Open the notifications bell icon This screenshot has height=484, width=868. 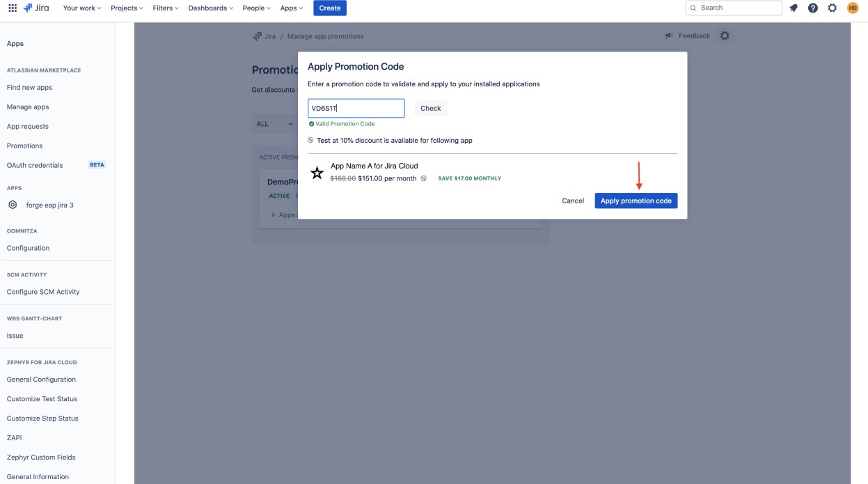pyautogui.click(x=794, y=8)
